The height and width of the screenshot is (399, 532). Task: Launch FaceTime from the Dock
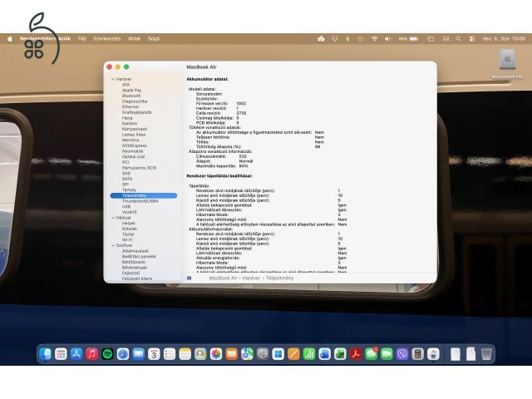pos(387,354)
